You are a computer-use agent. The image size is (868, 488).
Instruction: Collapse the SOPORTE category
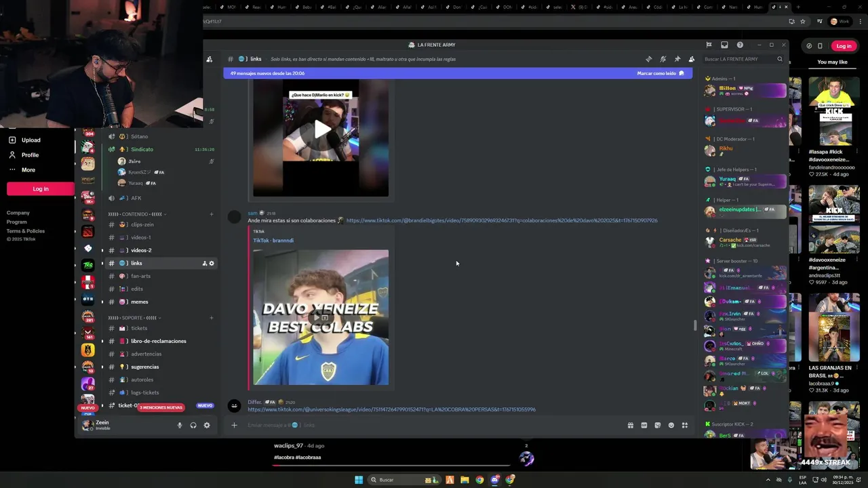133,317
